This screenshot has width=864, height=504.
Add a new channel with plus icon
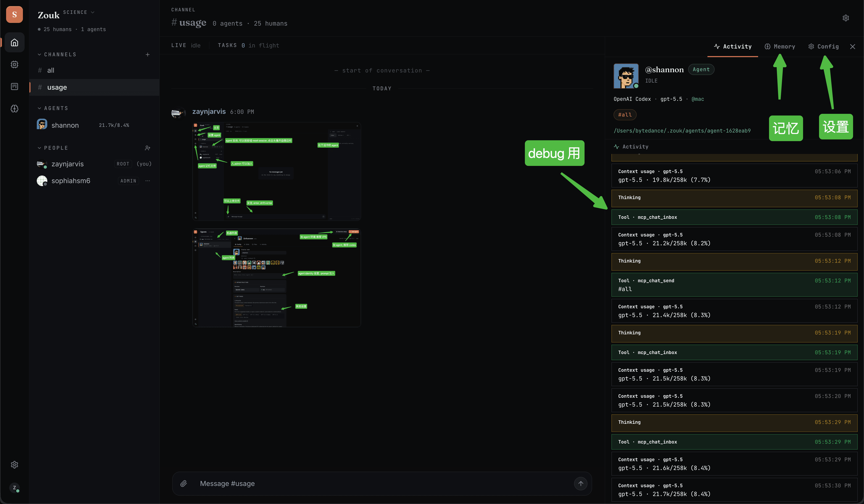[x=148, y=54]
